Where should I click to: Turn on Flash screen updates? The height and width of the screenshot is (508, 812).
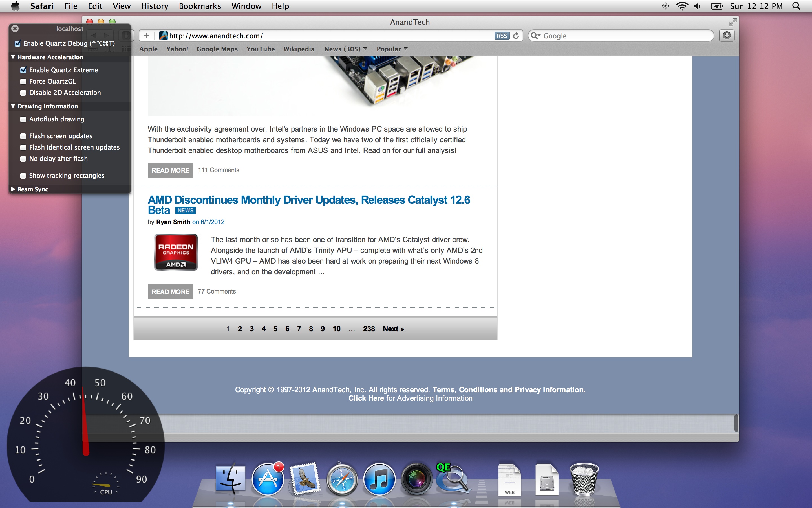[23, 136]
